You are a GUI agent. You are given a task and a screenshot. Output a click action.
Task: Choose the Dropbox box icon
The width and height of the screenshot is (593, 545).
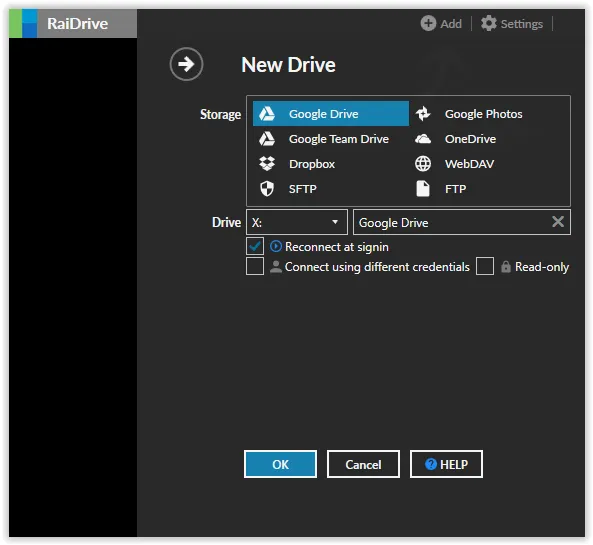click(x=267, y=164)
